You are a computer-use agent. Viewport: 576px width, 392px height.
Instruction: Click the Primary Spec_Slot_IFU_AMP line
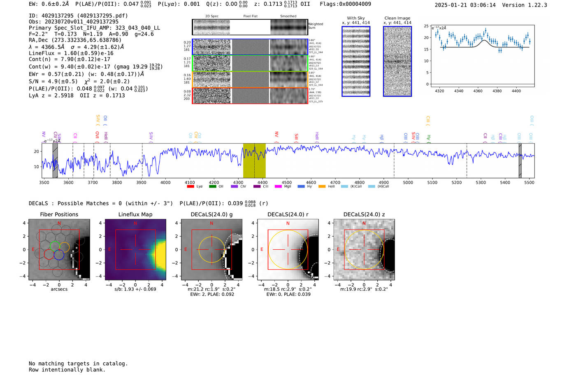[95, 28]
